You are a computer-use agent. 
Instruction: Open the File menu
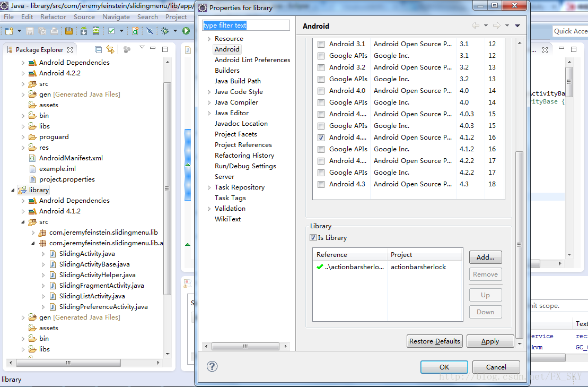[8, 17]
